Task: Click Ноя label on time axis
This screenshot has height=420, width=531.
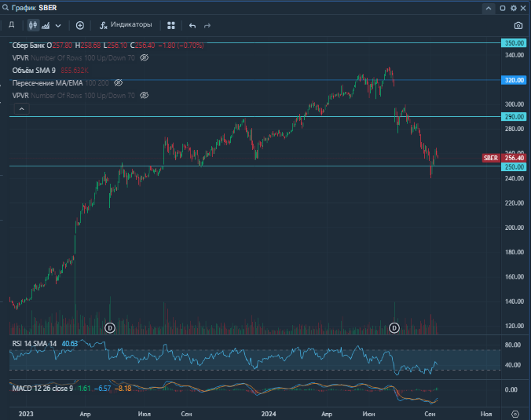Action: [486, 414]
